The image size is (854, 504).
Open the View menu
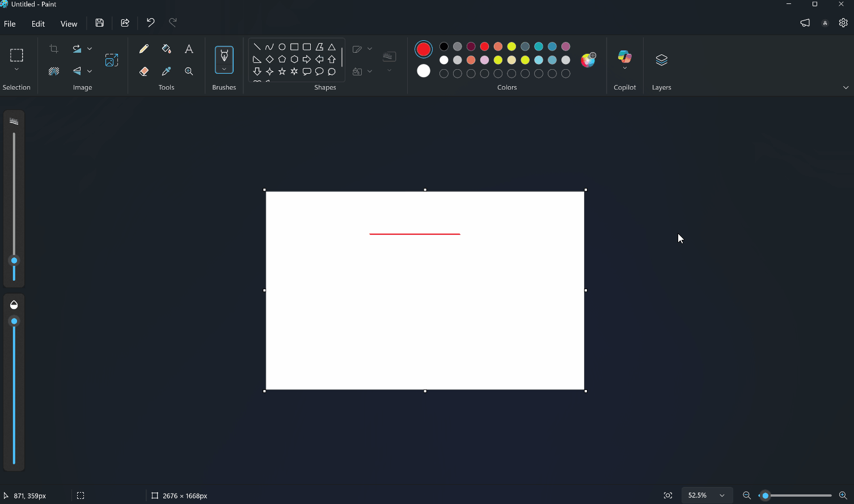[69, 24]
